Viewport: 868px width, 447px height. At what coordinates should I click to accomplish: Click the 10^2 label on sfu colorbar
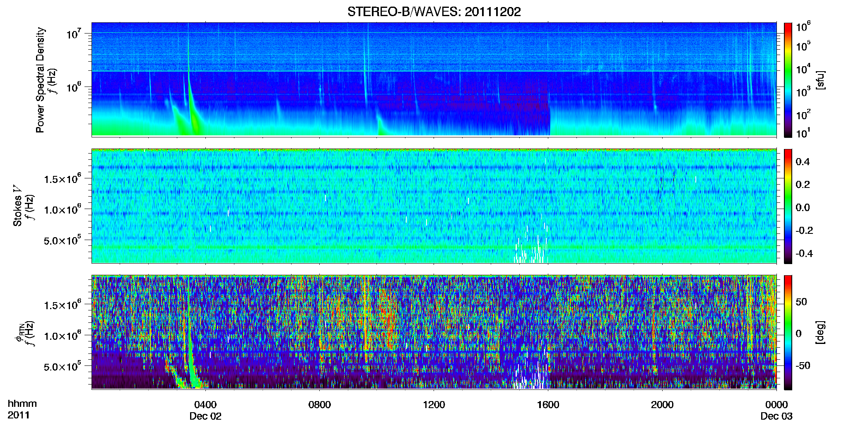803,115
